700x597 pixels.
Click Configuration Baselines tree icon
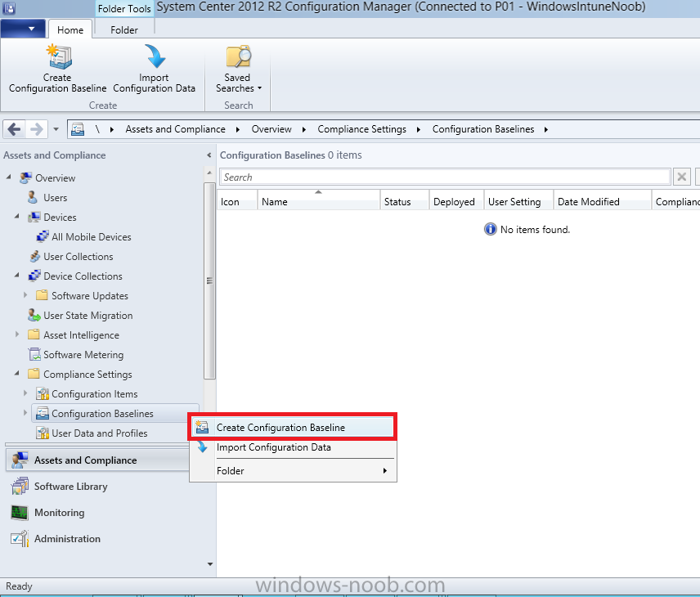43,414
